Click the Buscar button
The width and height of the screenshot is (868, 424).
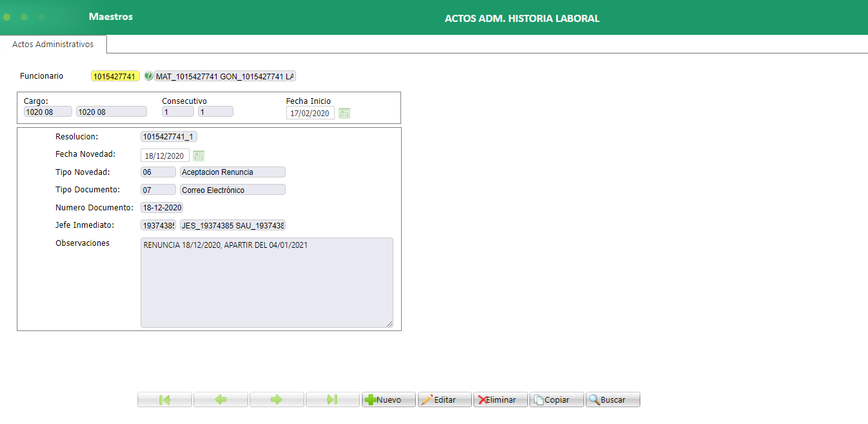(x=613, y=400)
